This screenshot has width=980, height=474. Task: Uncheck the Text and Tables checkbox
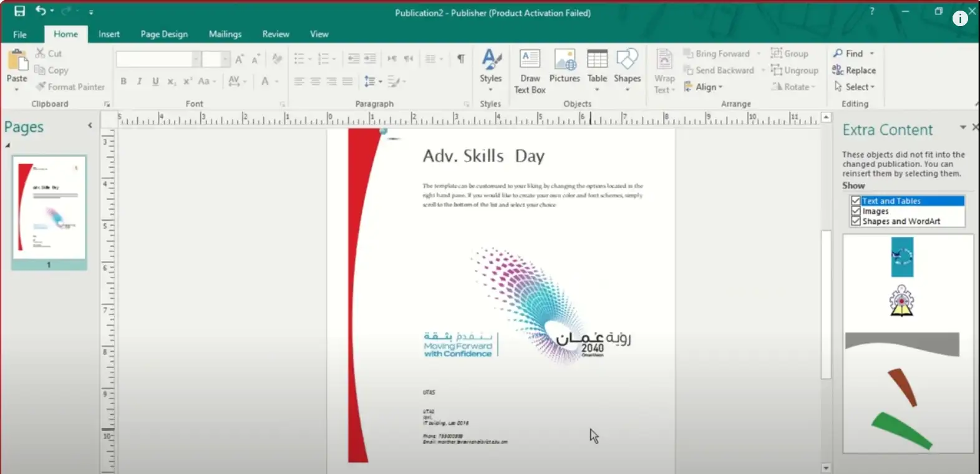856,201
